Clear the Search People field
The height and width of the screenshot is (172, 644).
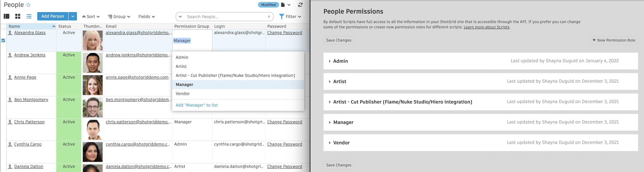click(x=269, y=17)
